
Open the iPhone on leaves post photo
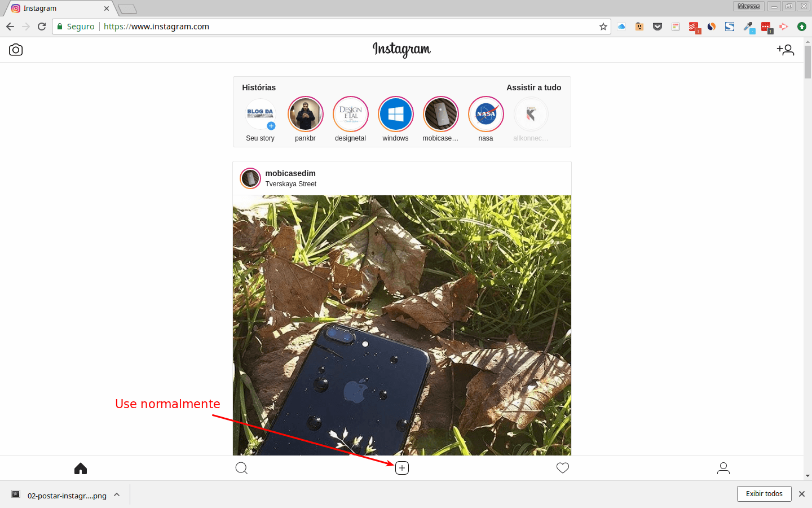(x=402, y=325)
